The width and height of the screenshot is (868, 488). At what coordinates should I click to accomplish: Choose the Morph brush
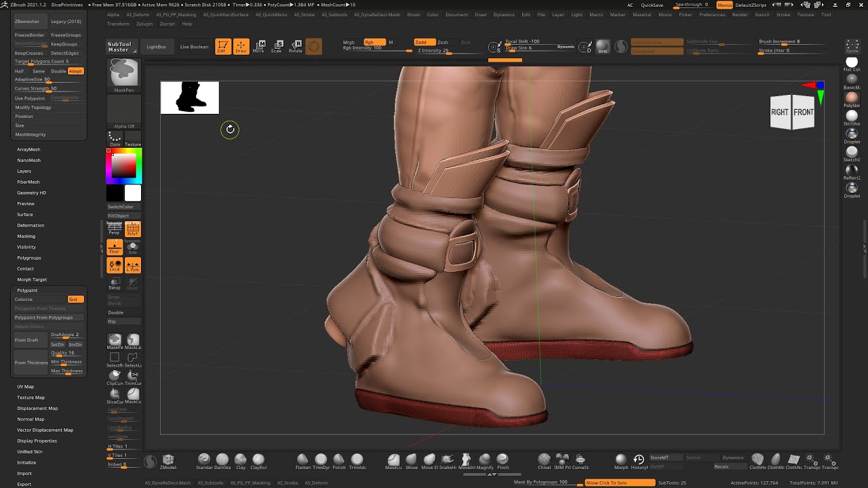tap(620, 462)
